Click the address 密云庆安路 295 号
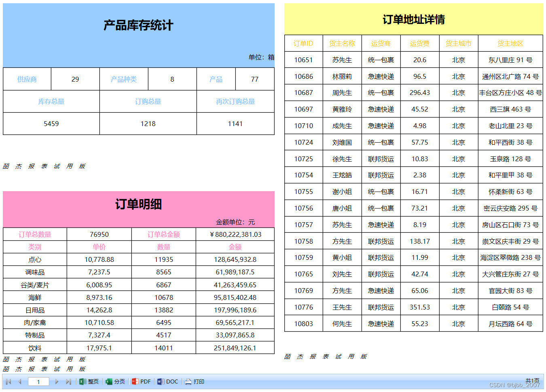 [510, 208]
